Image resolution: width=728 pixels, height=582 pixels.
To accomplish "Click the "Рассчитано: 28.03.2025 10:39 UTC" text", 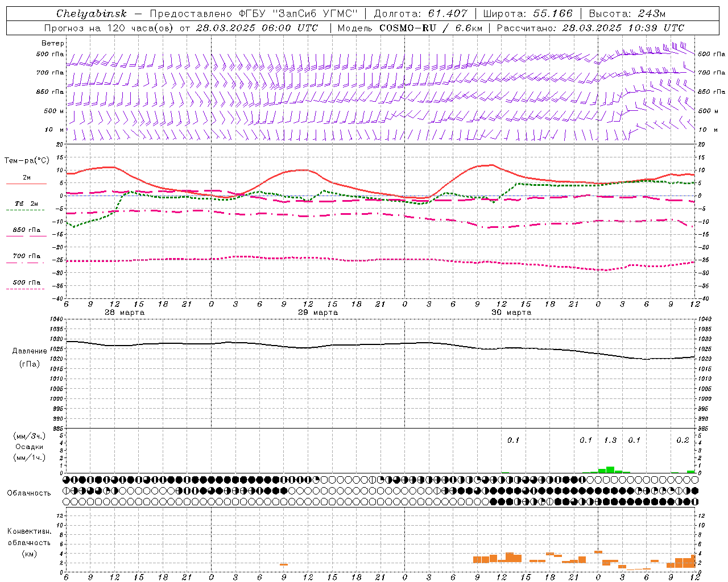I will click(590, 28).
